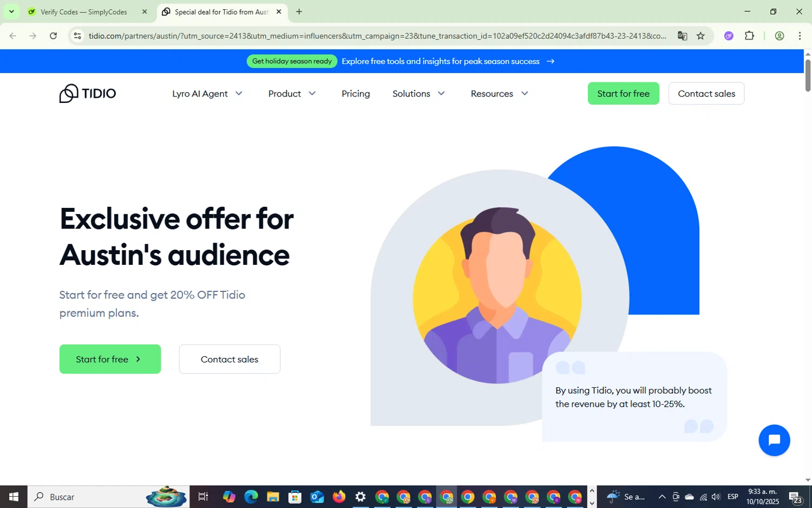This screenshot has width=812, height=508.
Task: Click hero Contact sales button
Action: (x=230, y=359)
